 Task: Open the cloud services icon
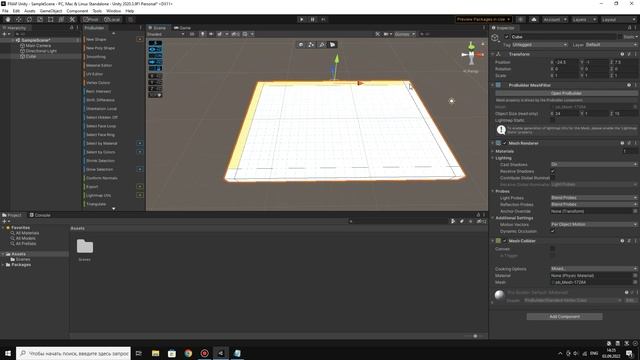click(533, 19)
